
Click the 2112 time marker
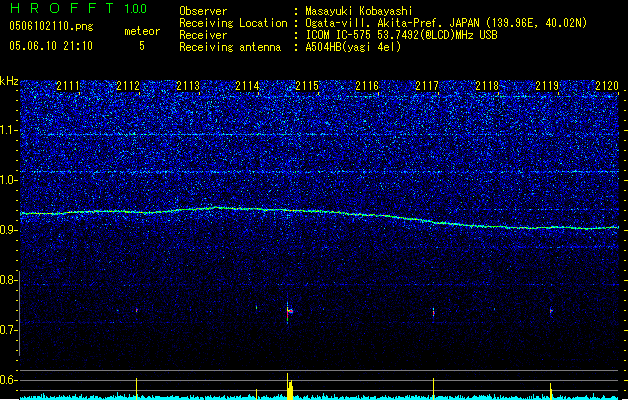[x=128, y=86]
